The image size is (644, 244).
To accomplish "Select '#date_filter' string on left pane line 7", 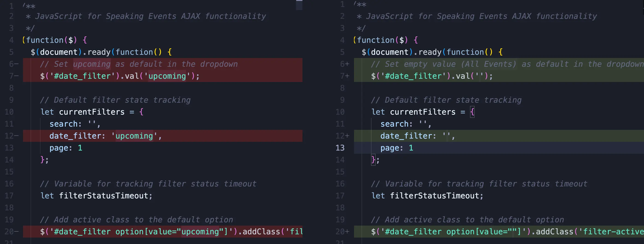I will 82,76.
